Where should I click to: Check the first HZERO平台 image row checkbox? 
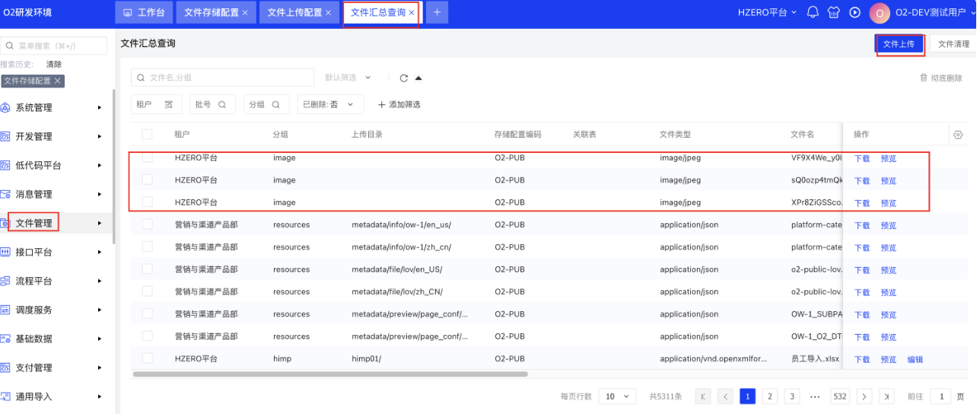pos(147,158)
